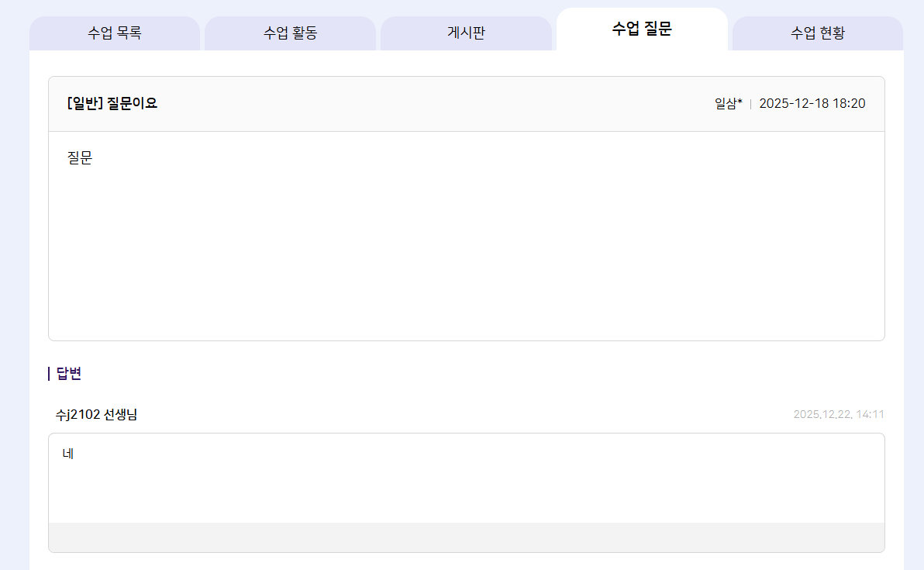Image resolution: width=924 pixels, height=570 pixels.
Task: Click empty space in question content box
Action: 465,248
